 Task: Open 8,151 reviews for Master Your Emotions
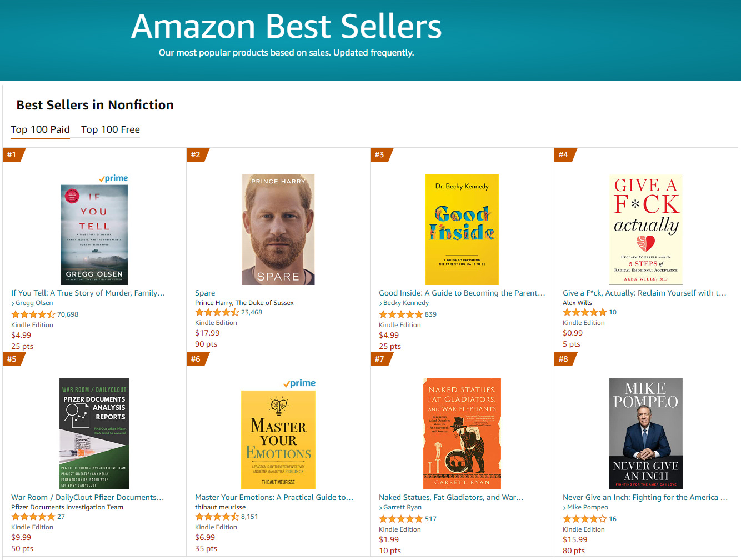pos(249,517)
